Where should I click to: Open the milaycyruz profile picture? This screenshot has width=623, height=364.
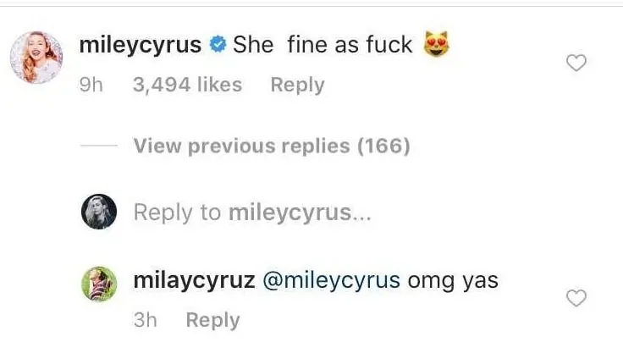(98, 284)
